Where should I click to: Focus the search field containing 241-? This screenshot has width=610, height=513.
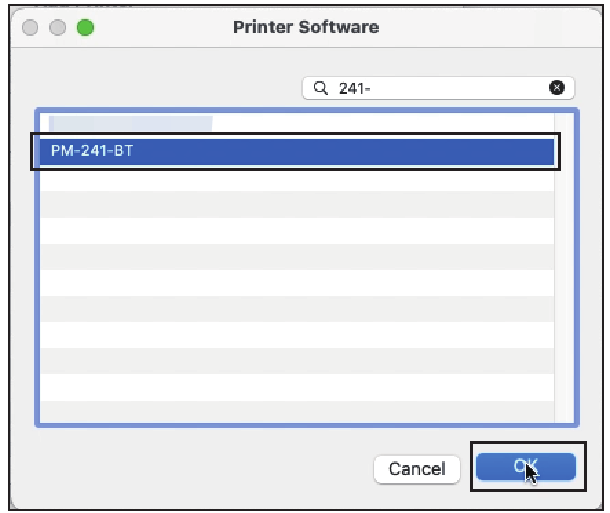pyautogui.click(x=438, y=88)
